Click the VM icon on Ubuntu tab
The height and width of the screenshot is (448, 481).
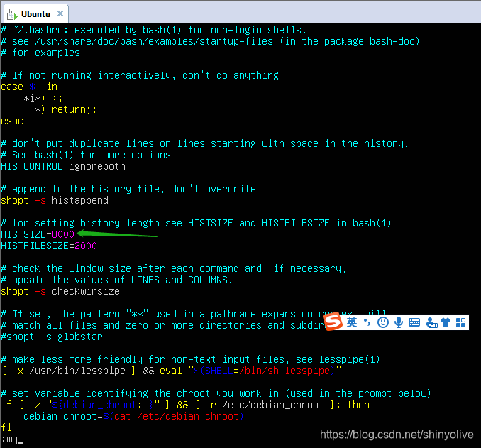coord(13,13)
